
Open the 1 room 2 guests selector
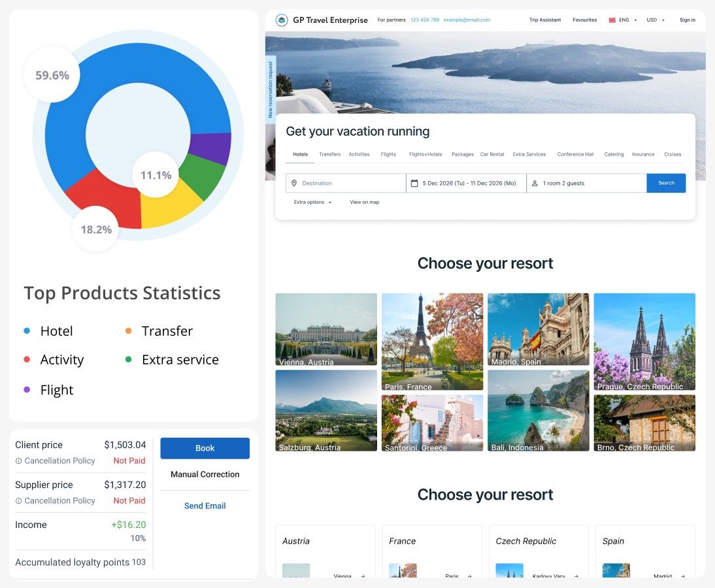click(x=586, y=183)
